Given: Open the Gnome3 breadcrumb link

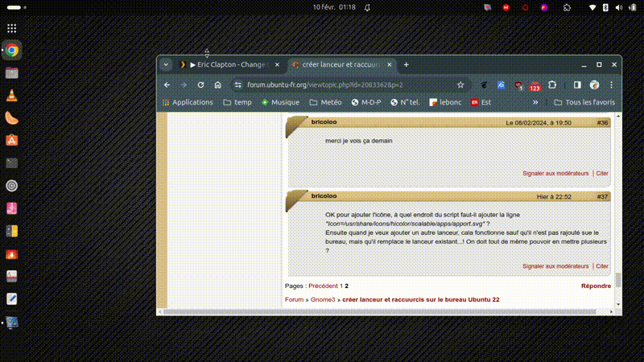Looking at the screenshot, I should point(323,299).
